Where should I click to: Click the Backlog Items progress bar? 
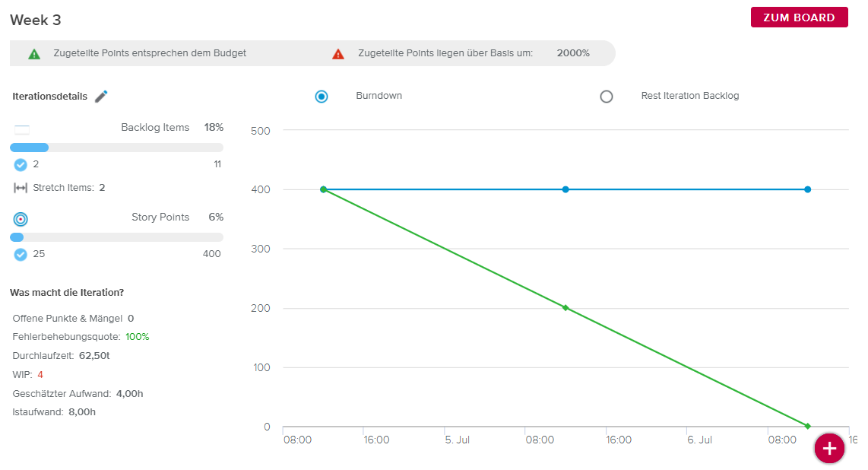point(116,148)
